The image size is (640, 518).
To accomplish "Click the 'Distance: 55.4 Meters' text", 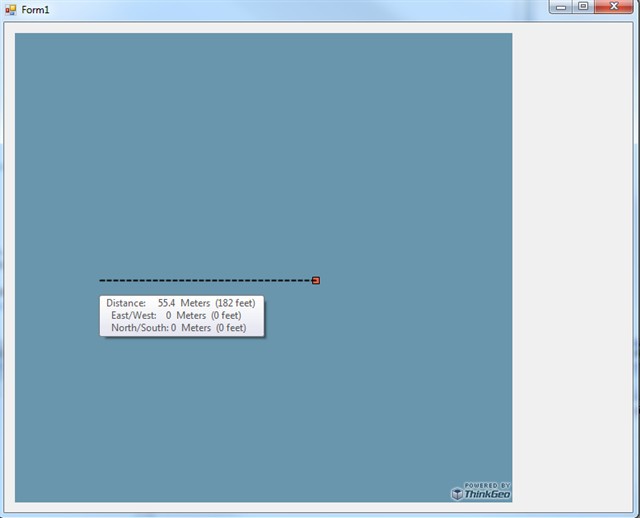I will click(x=158, y=303).
